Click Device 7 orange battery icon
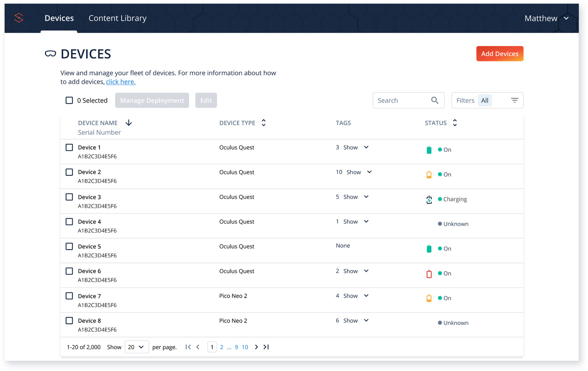The height and width of the screenshot is (371, 588). (x=429, y=298)
